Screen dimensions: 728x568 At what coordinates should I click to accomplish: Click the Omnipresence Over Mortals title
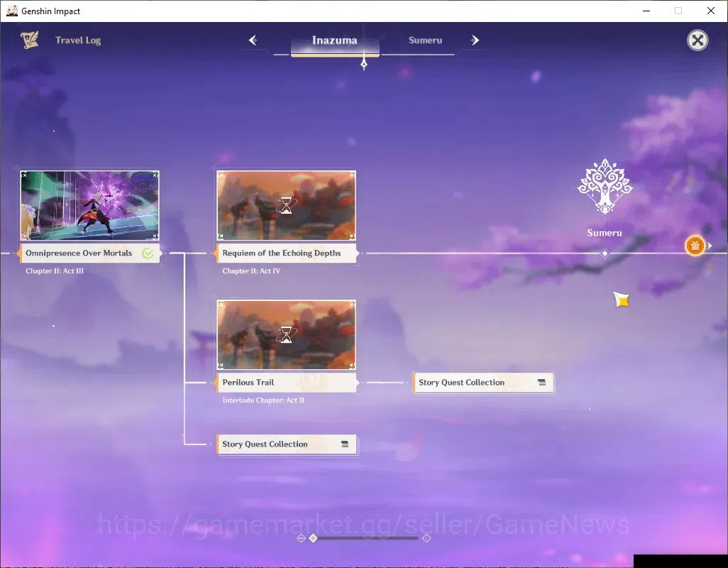click(x=79, y=253)
